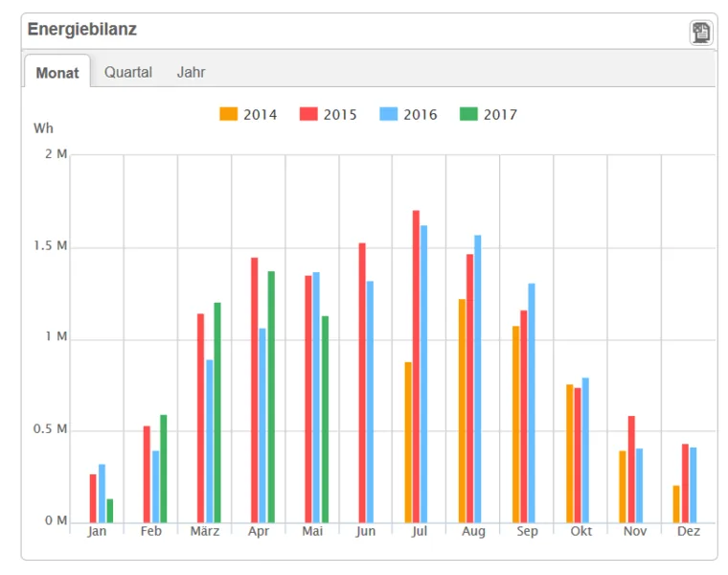Click the Sep axis label
The width and height of the screenshot is (728, 575).
(x=528, y=532)
